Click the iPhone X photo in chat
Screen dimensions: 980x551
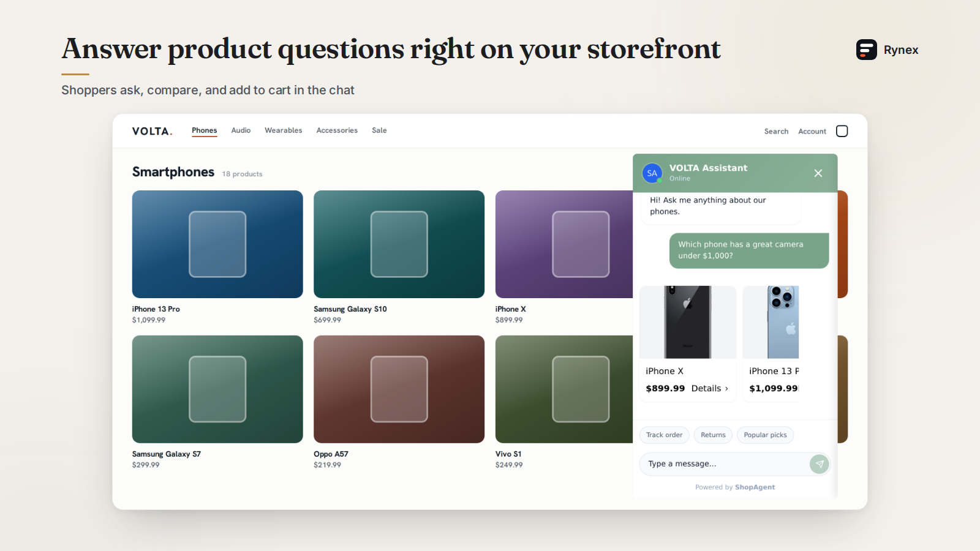tap(688, 322)
